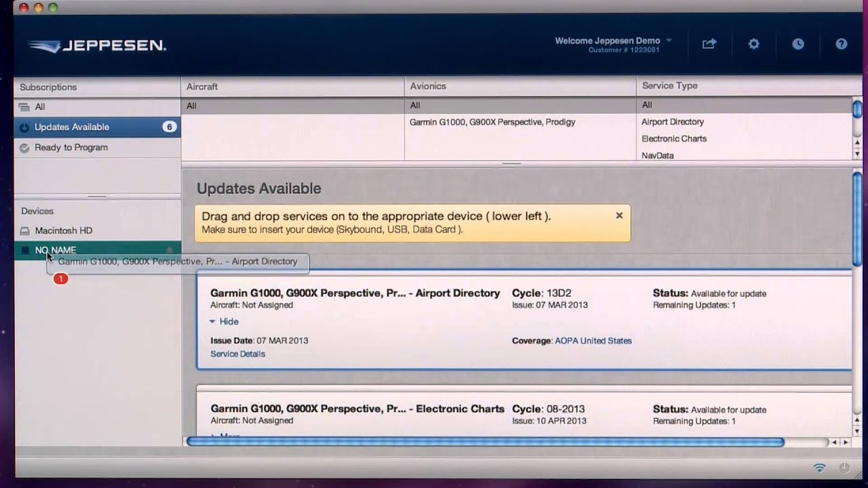Click the share/export icon in header
Viewport: 868px width, 488px height.
click(709, 44)
